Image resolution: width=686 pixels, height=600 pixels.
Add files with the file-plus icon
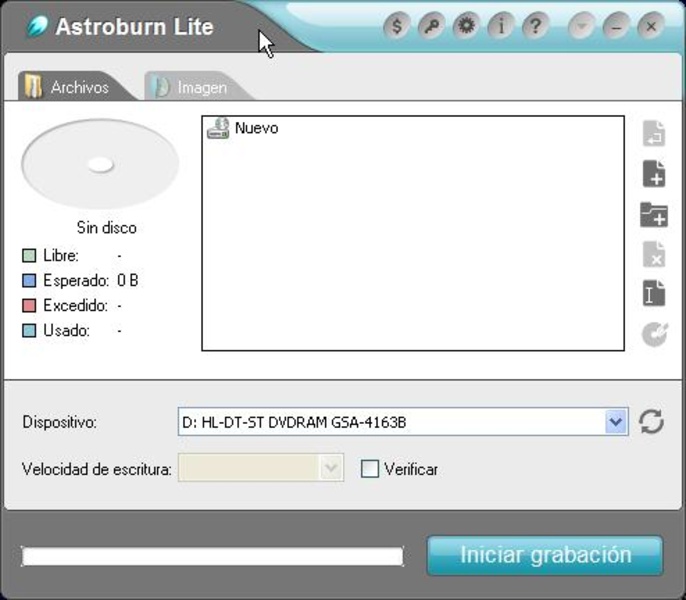[654, 174]
